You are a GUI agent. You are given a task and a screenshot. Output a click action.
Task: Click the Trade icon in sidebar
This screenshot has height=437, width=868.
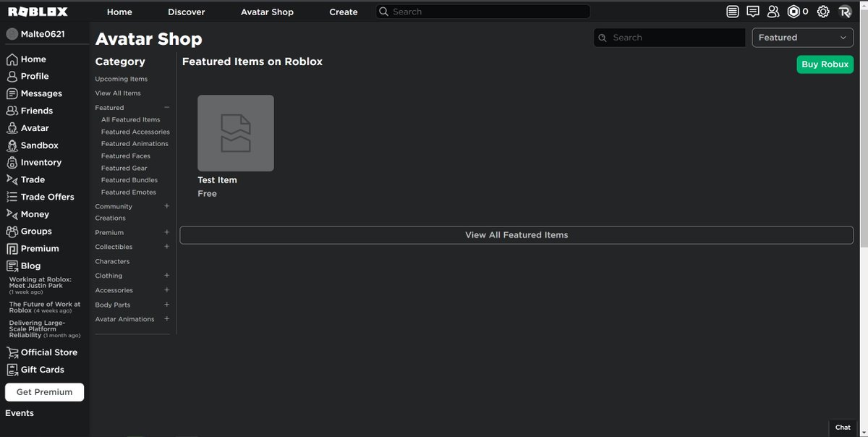12,179
